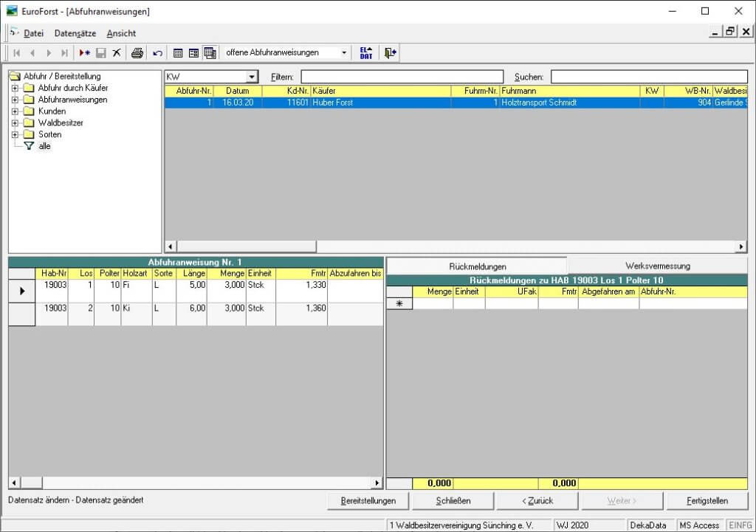Click right arrow of upper horizontal scrollbar
The height and width of the screenshot is (532, 756).
point(741,247)
